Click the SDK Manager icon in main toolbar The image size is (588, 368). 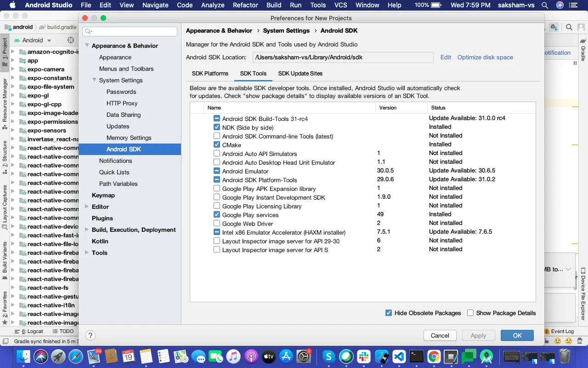tap(554, 27)
